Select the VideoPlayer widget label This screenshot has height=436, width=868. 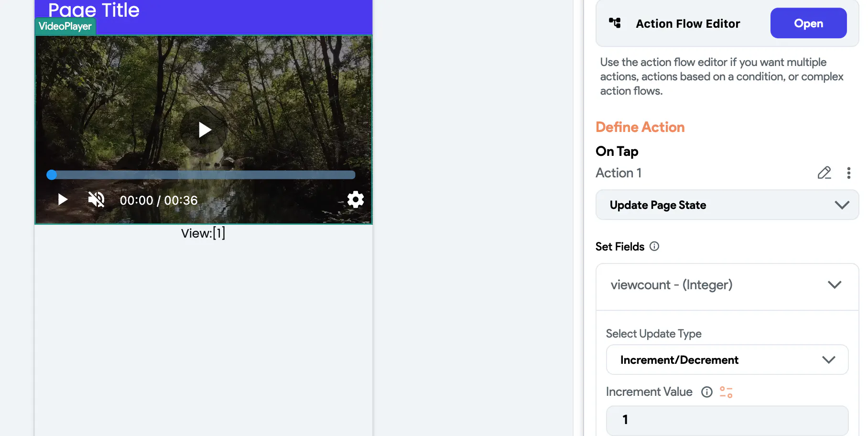point(65,26)
